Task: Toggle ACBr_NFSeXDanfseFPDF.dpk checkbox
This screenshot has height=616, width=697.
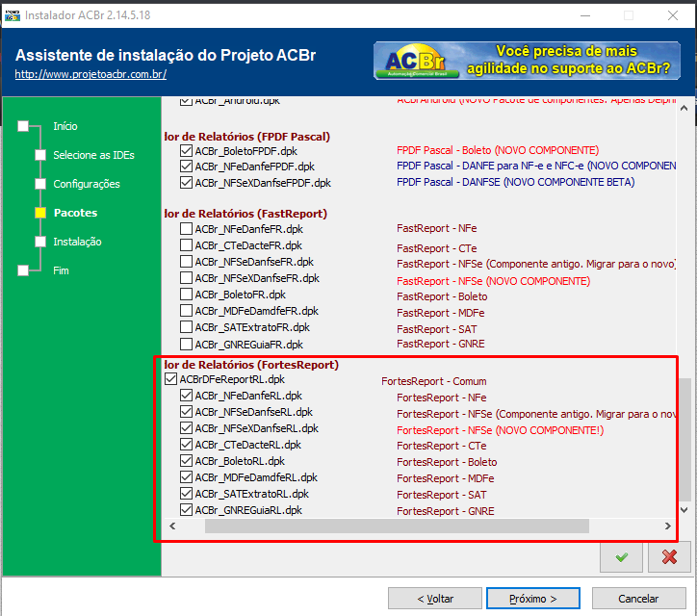Action: [x=186, y=183]
